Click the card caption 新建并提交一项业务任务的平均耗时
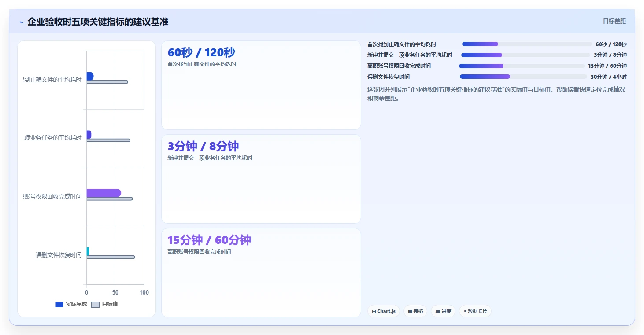 (210, 158)
